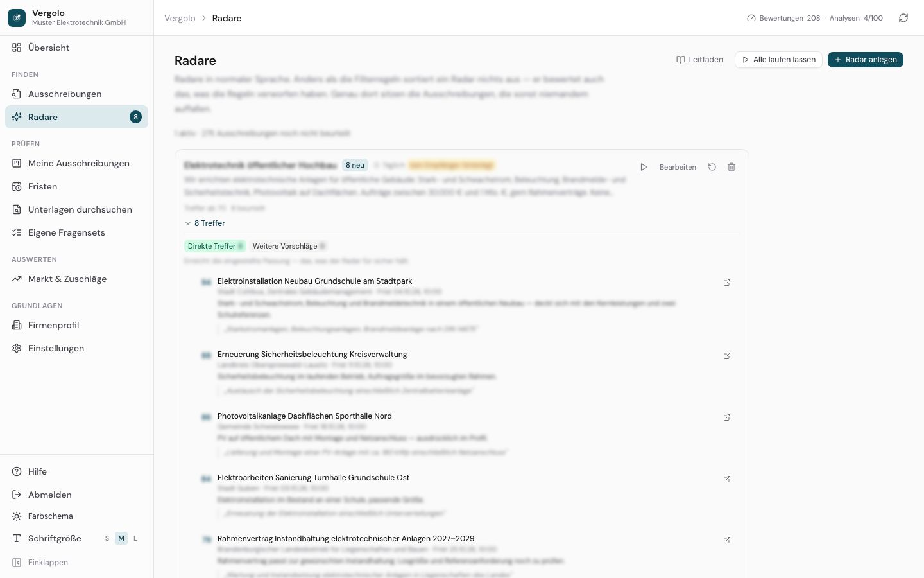924x578 pixels.
Task: Click the Radar anlegen button
Action: 866,60
